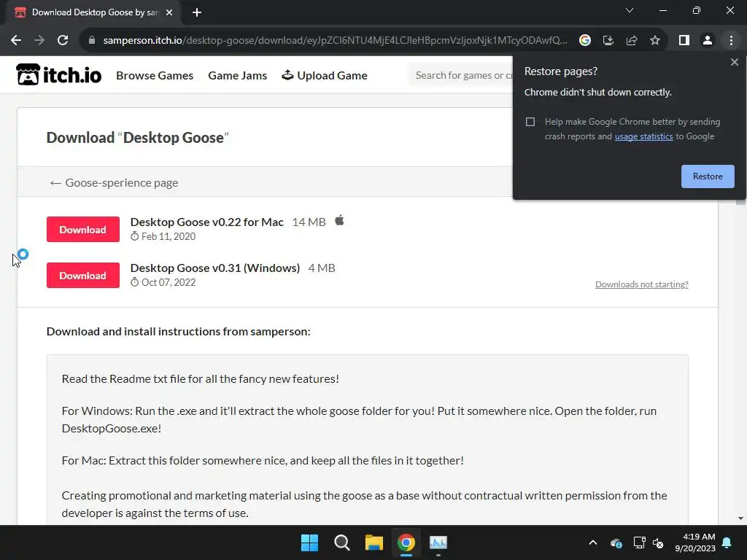Dismiss the Restore pages popup

[x=734, y=62]
